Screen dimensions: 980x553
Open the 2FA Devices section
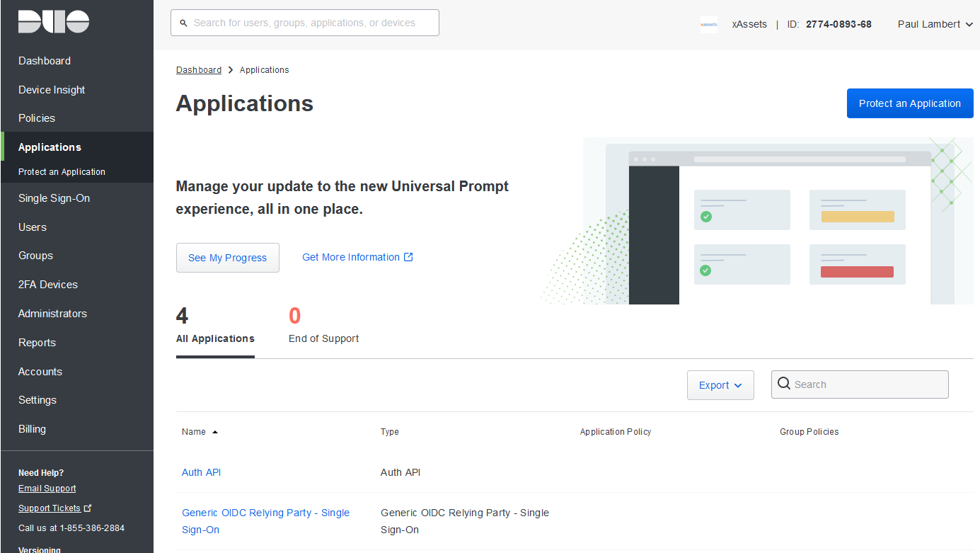click(48, 284)
